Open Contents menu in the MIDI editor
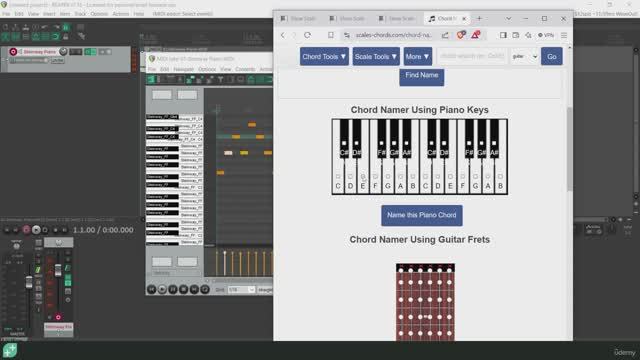Viewport: 640px width, 360px height. click(245, 69)
